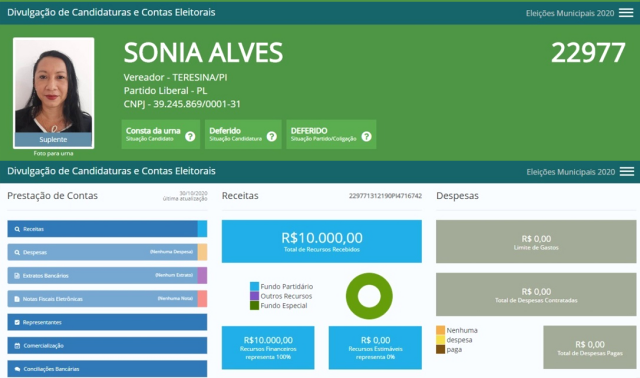Click the candidate number 22977
Viewport: 640px width, 378px height.
point(588,53)
